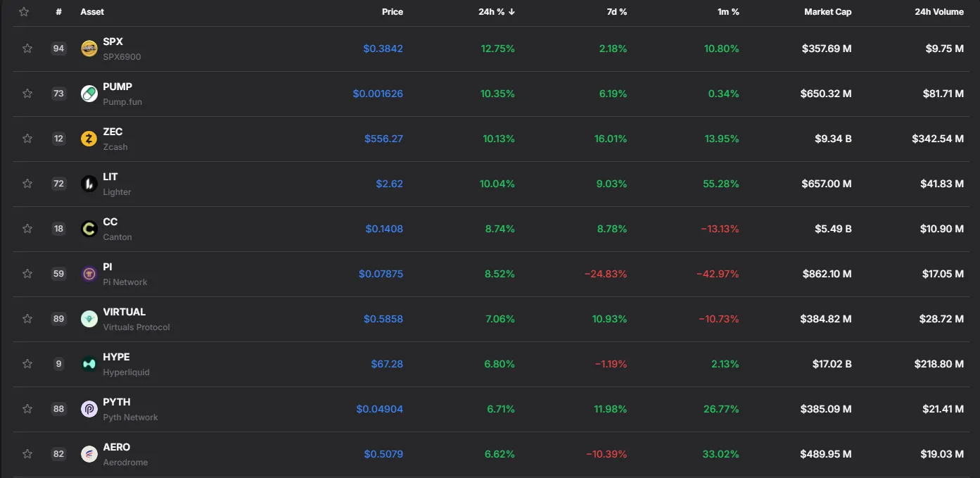Click the Zcash yellow logo icon

89,139
